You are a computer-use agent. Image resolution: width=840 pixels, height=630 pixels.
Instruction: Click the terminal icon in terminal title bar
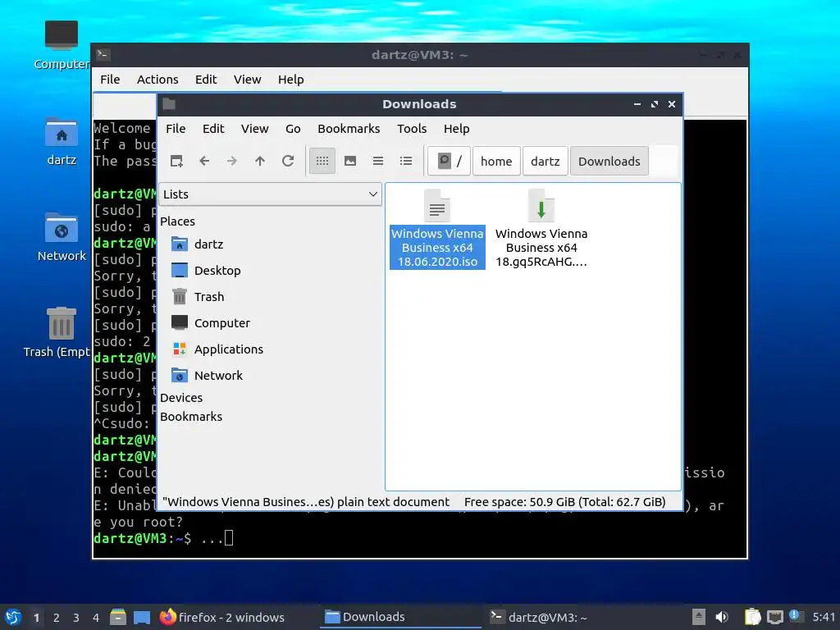pyautogui.click(x=103, y=55)
